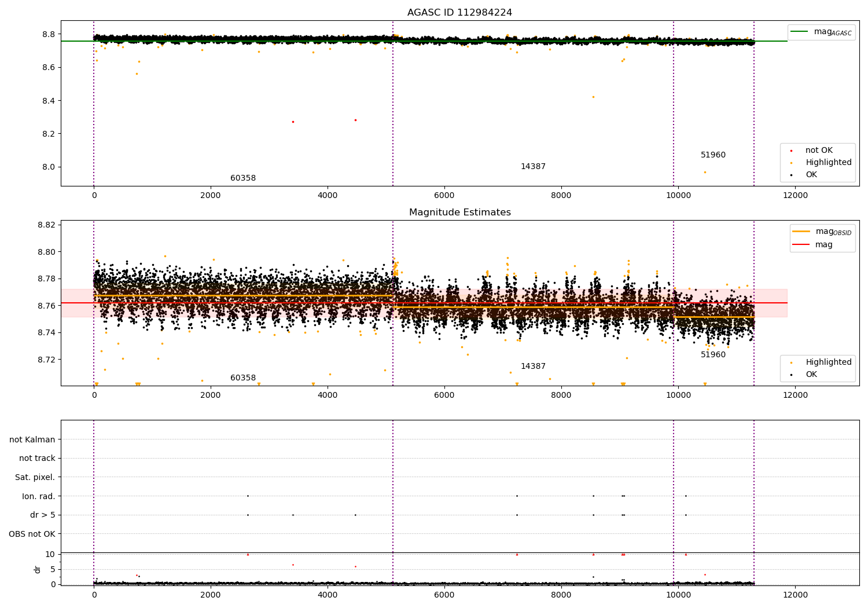Select the 14387 label in top plot
Viewport: 868px width, 608px height.
533,167
